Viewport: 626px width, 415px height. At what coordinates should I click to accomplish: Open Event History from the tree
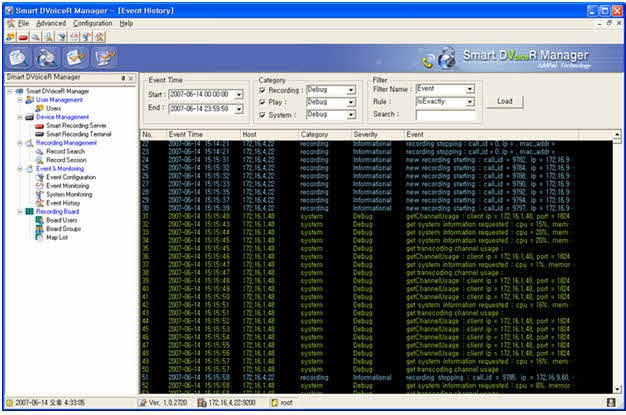click(63, 203)
